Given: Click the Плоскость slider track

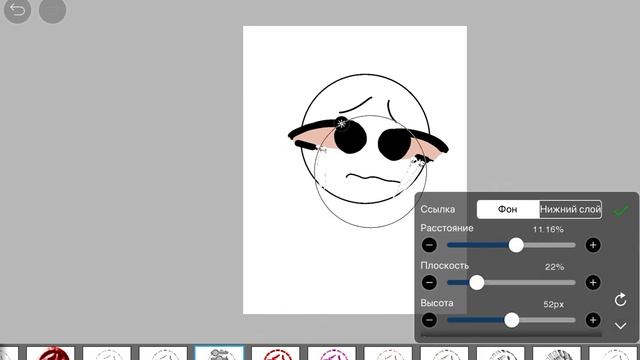Looking at the screenshot, I should click(511, 282).
